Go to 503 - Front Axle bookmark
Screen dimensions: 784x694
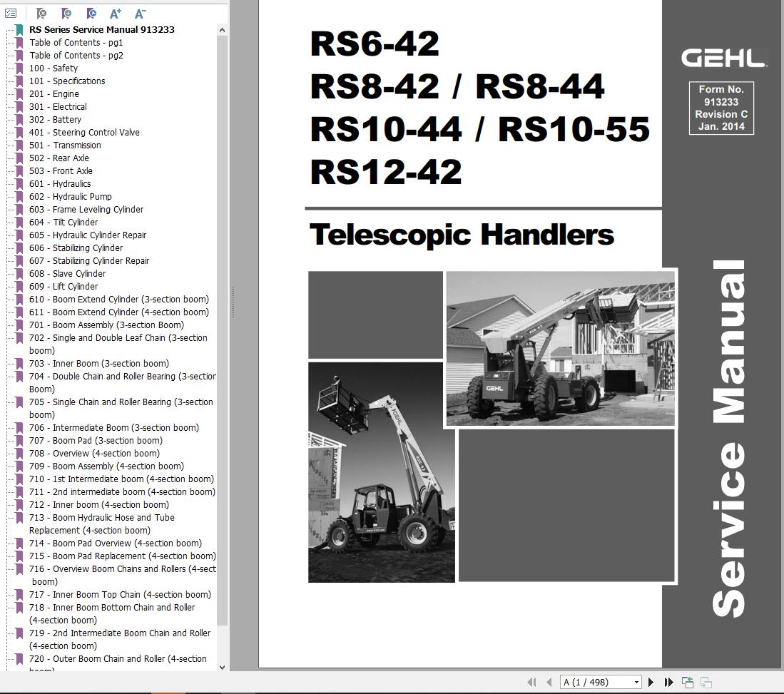pos(61,171)
